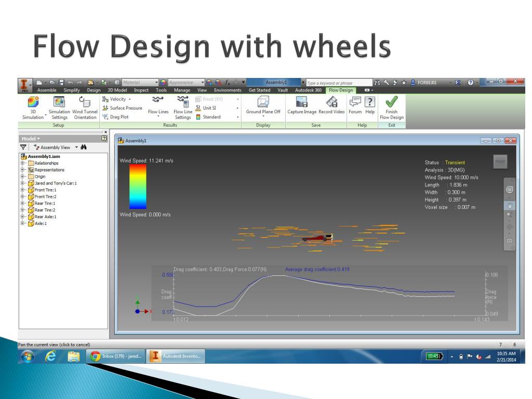The width and height of the screenshot is (532, 399).
Task: Select the Flow Design tab
Action: point(341,90)
